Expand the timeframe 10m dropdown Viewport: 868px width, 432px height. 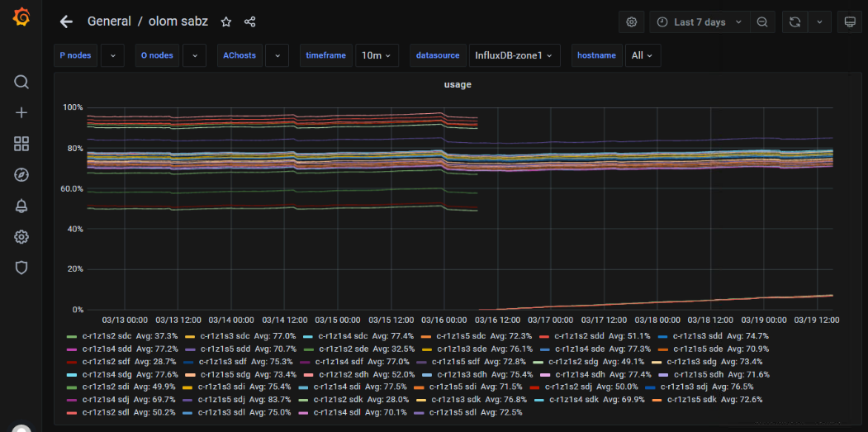[377, 55]
